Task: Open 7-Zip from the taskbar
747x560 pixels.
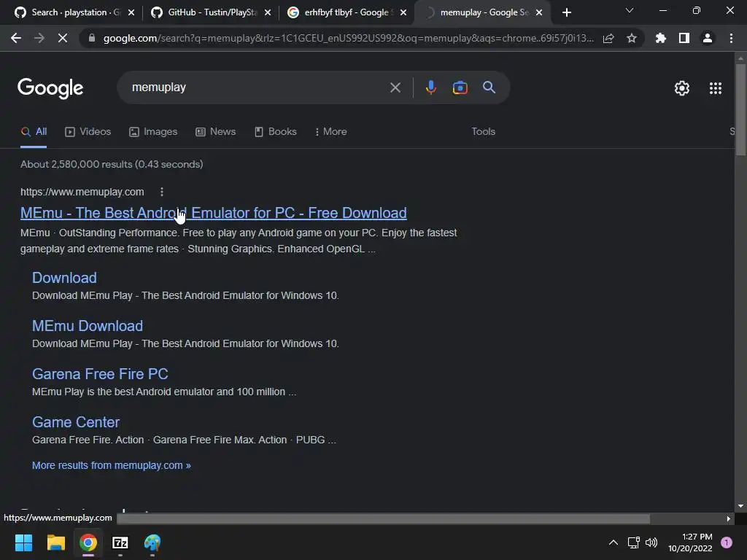Action: [120, 542]
